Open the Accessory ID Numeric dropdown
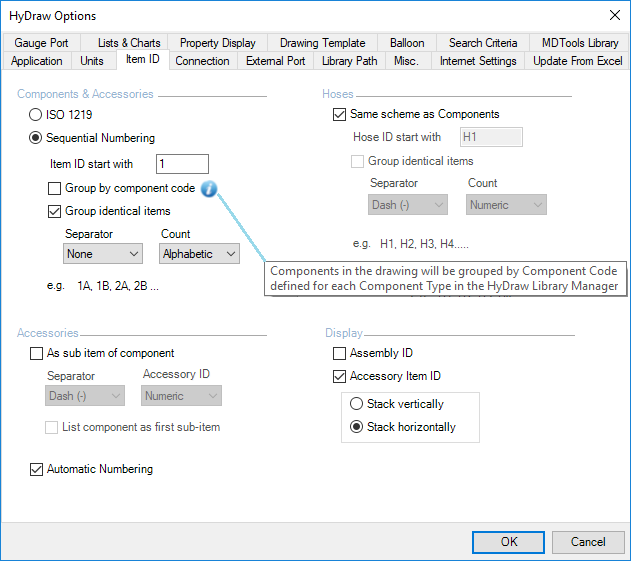This screenshot has height=561, width=631. (x=181, y=396)
